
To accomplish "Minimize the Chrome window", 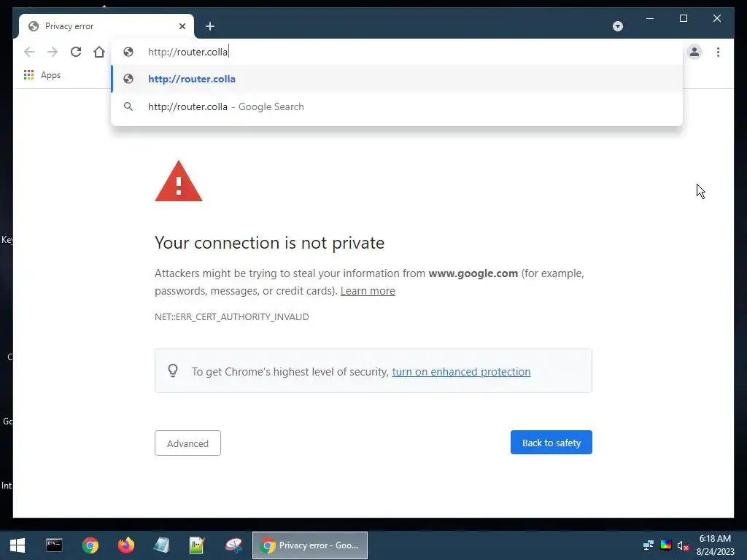I will [x=650, y=18].
